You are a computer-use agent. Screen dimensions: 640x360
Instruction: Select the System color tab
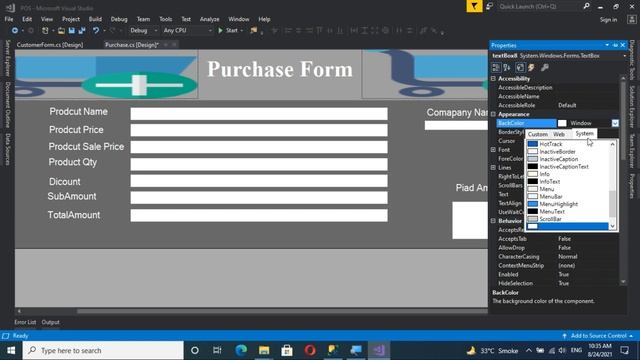[584, 133]
